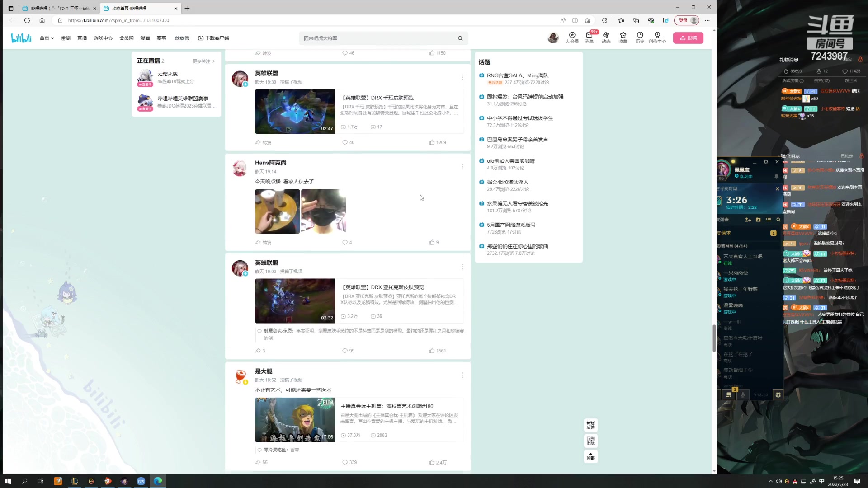Open the 创作中心 lightbulb icon
868x488 pixels.
click(x=657, y=38)
